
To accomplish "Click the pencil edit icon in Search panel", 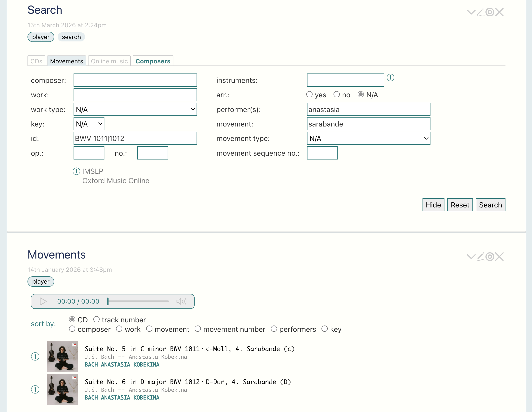I will click(x=480, y=12).
